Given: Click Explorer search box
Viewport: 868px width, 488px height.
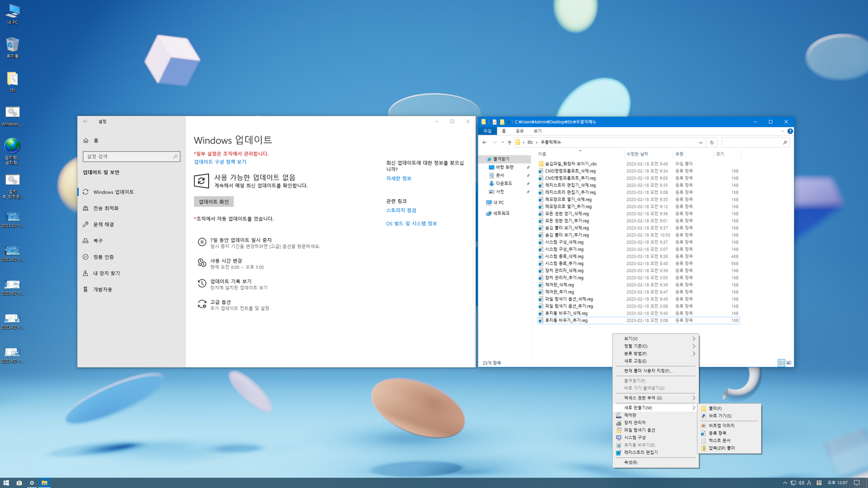Looking at the screenshot, I should 755,142.
